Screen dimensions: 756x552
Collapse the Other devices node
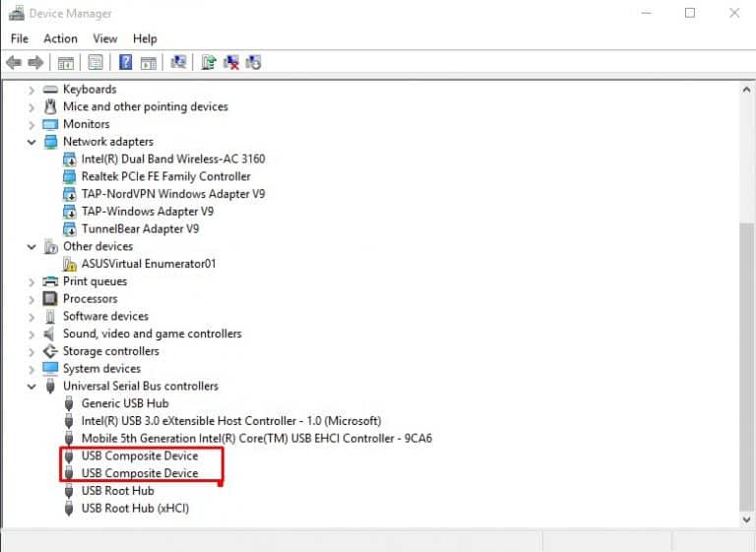[31, 247]
